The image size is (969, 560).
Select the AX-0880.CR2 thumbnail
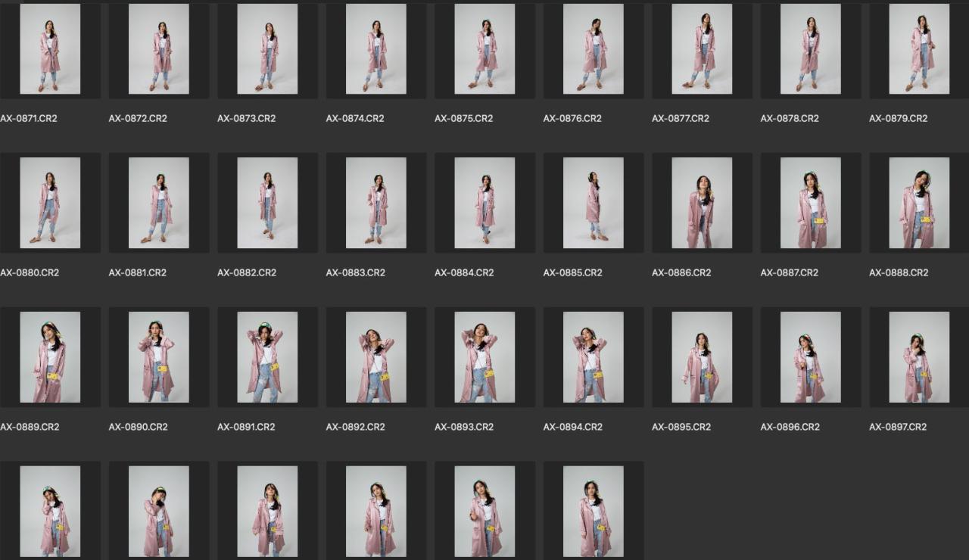click(50, 203)
